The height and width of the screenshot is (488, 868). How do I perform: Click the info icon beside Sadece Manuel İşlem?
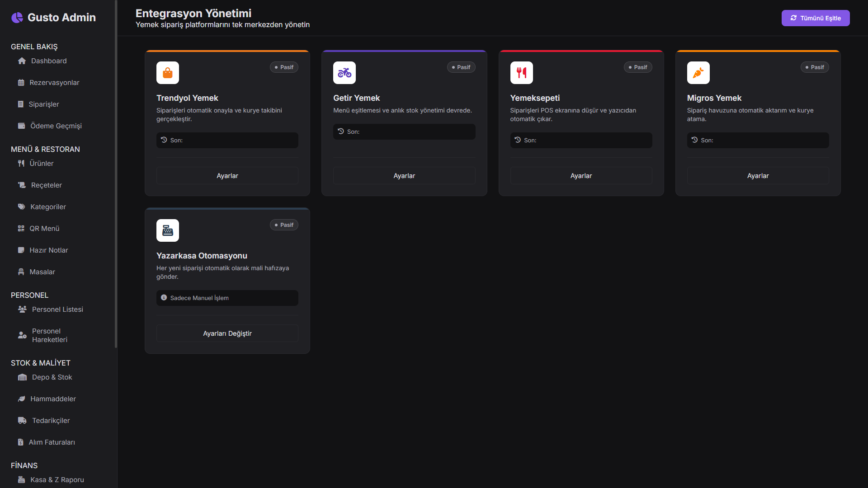point(164,298)
